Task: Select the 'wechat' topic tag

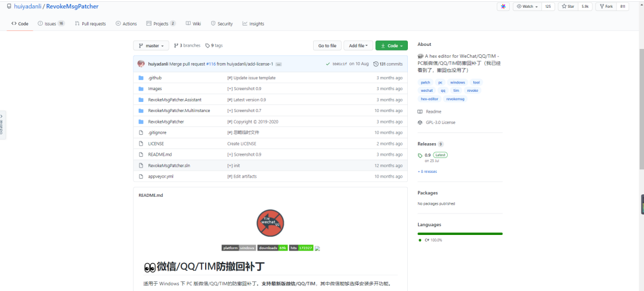Action: pos(427,91)
